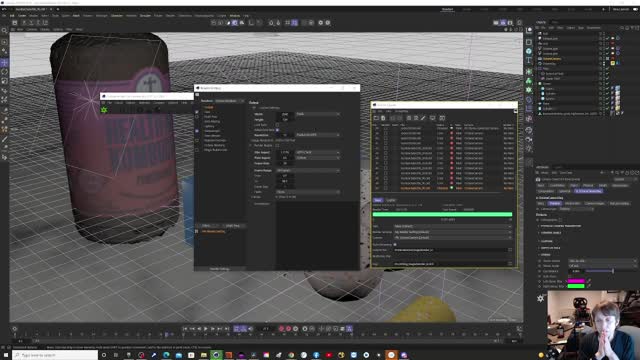Switch to Log tab in Render Queue
This screenshot has width=640, height=360.
click(391, 200)
